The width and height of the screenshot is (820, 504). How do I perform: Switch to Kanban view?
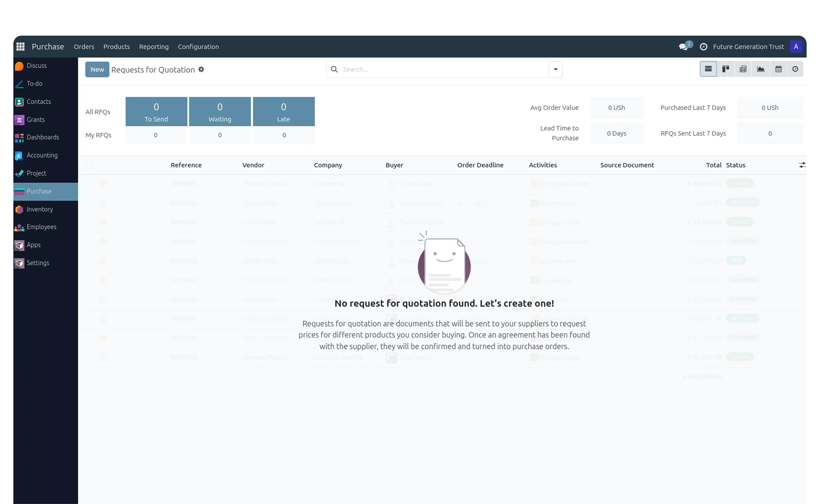click(x=726, y=69)
